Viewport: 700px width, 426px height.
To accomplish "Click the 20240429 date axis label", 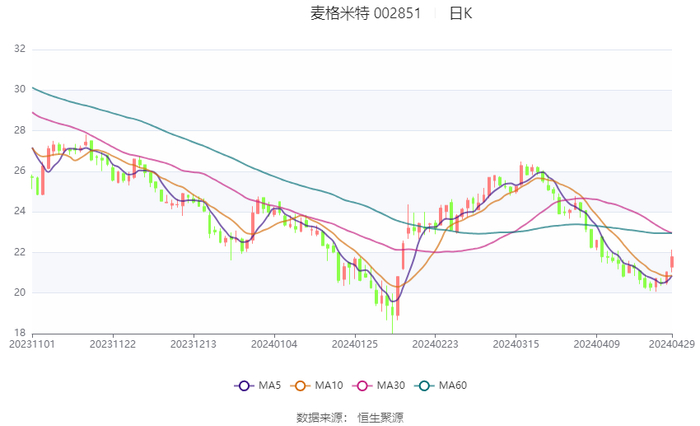I will [671, 342].
